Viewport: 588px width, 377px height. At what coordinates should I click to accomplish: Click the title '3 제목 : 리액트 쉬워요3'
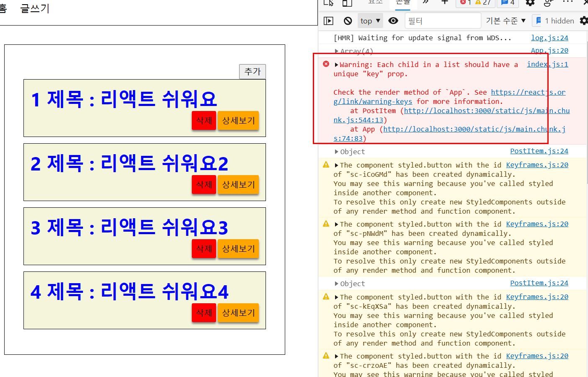[x=129, y=227]
